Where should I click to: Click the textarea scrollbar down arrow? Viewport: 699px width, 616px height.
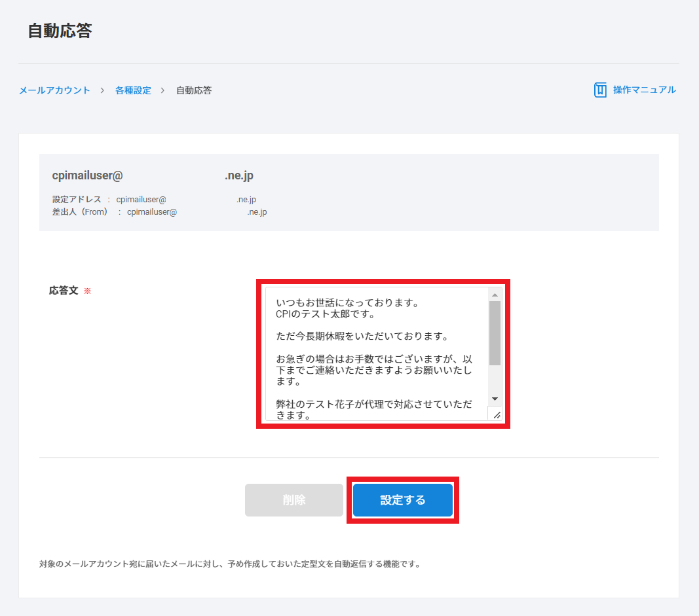495,399
